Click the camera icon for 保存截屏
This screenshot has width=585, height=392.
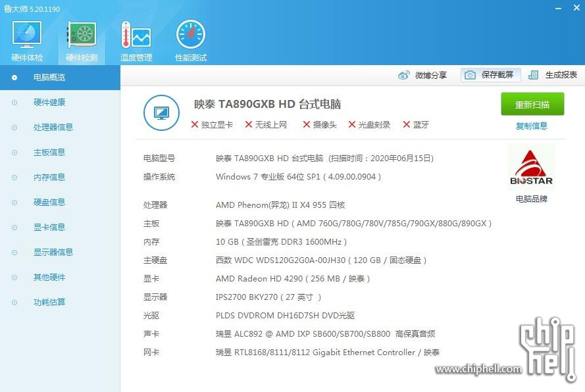(x=470, y=75)
